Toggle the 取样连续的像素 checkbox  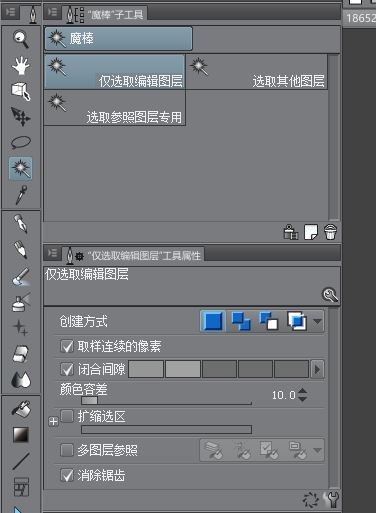pos(67,346)
